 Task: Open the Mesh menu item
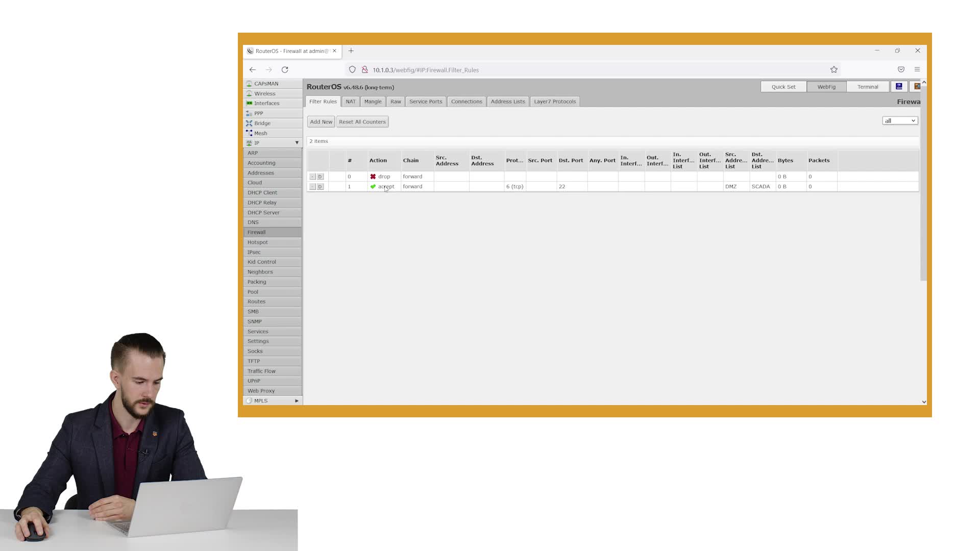click(273, 133)
